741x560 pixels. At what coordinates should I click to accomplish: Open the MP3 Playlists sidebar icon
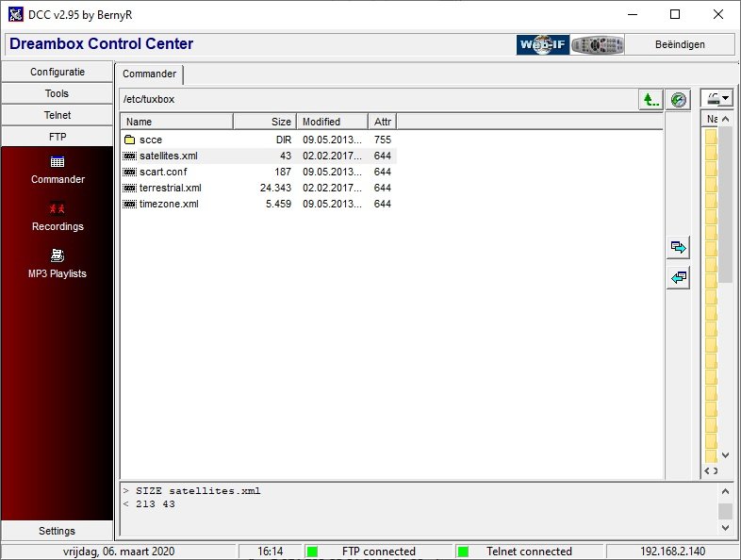coord(58,255)
